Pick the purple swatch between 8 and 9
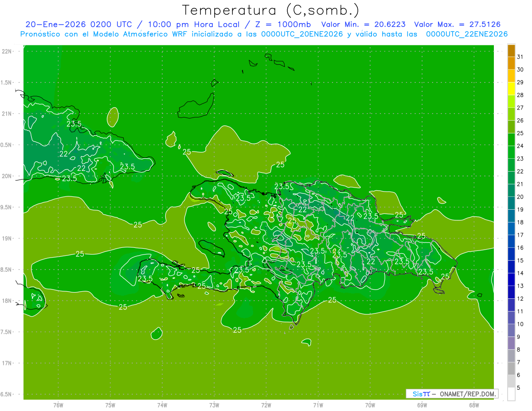The height and width of the screenshot is (411, 532). tap(511, 343)
